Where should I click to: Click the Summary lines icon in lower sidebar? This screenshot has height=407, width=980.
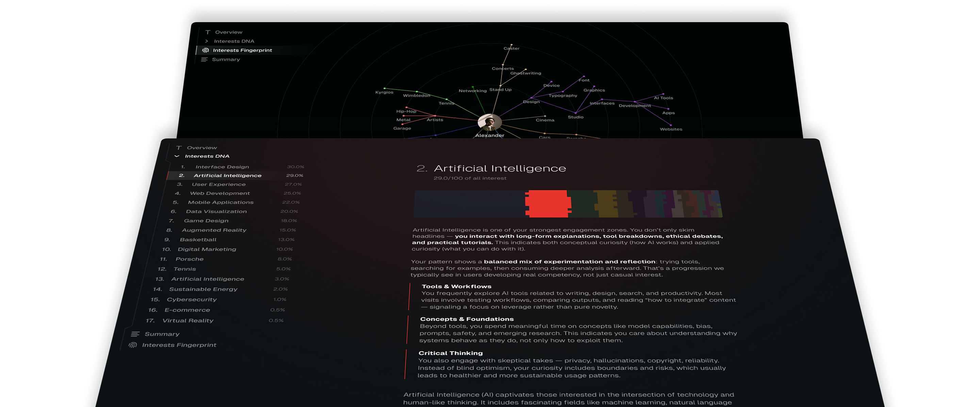click(x=135, y=334)
